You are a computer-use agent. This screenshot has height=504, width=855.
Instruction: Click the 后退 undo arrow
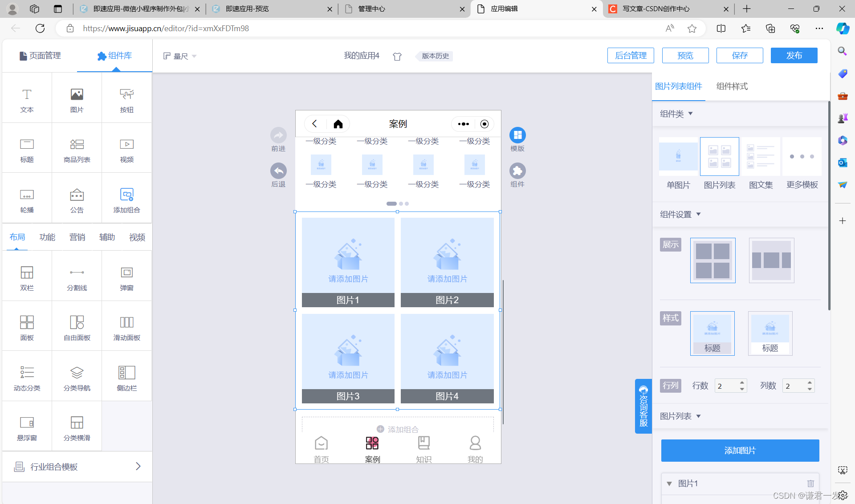tap(278, 171)
